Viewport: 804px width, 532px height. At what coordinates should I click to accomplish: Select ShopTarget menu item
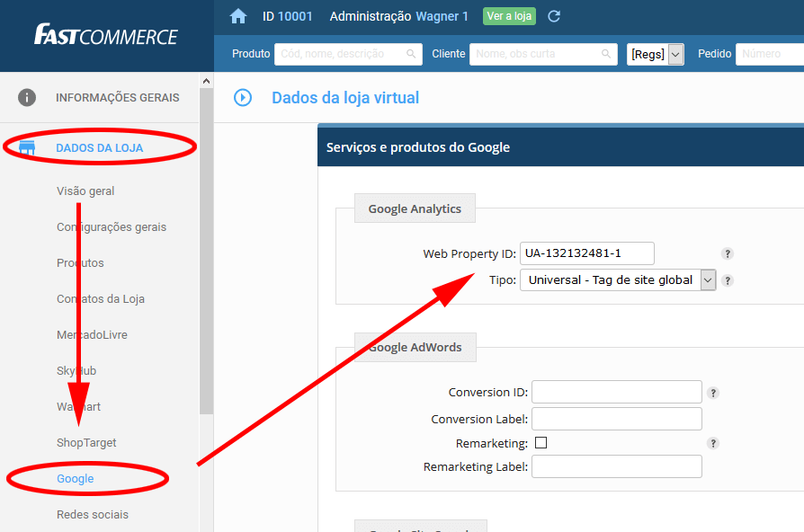86,442
